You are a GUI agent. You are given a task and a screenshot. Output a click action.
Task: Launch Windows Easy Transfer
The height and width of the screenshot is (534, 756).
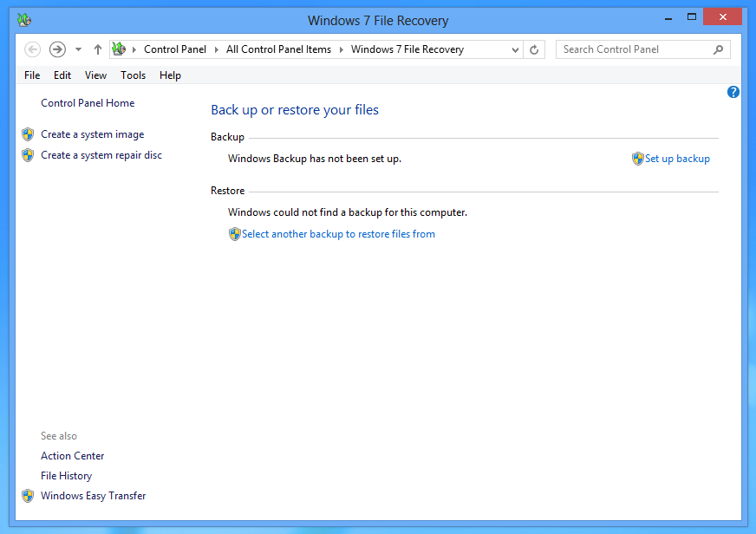tap(93, 496)
